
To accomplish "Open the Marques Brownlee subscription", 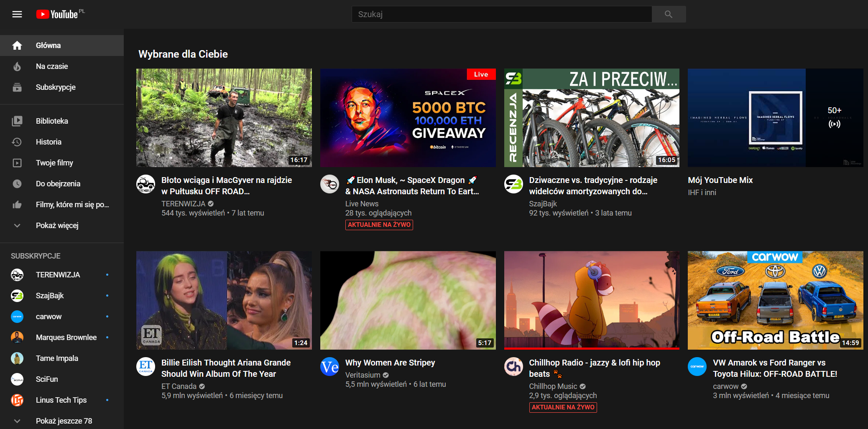I will [x=62, y=338].
